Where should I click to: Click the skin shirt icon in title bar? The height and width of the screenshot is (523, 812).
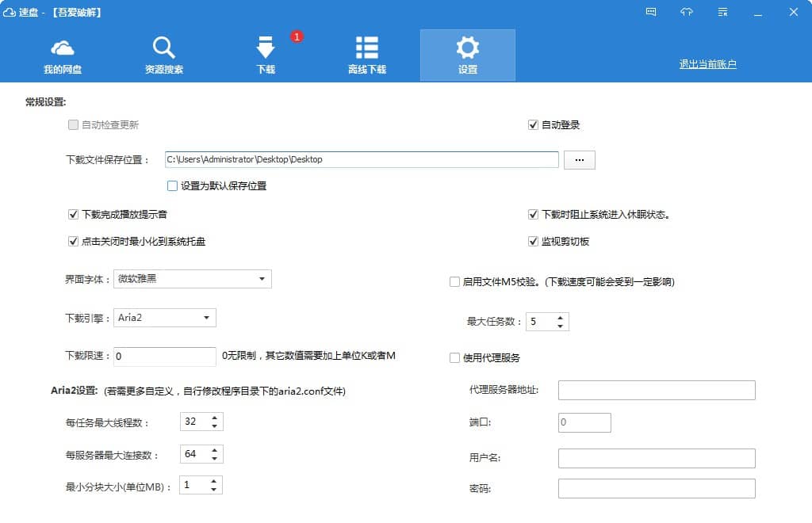(x=686, y=12)
